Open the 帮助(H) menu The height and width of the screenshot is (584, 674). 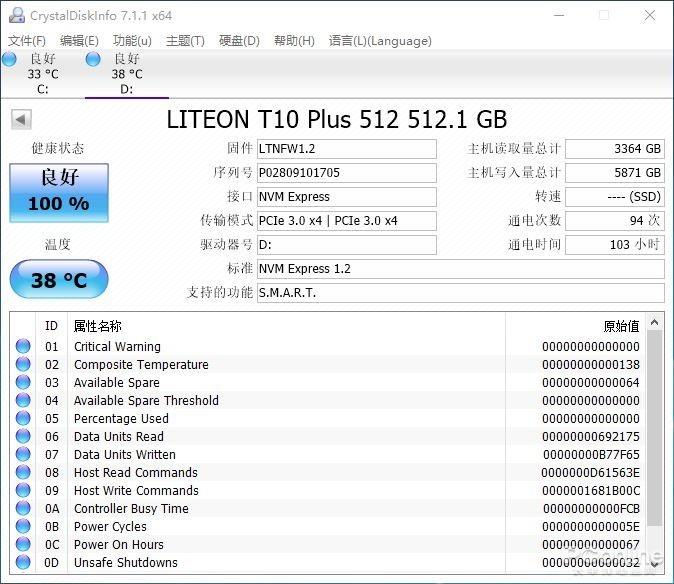[x=294, y=41]
